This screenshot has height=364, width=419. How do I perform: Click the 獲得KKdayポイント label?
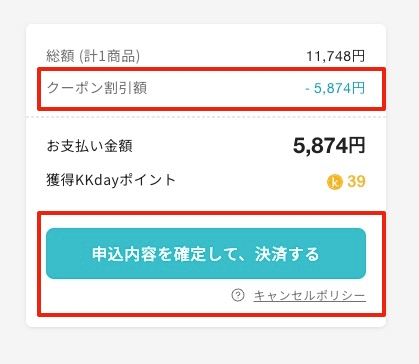111,180
